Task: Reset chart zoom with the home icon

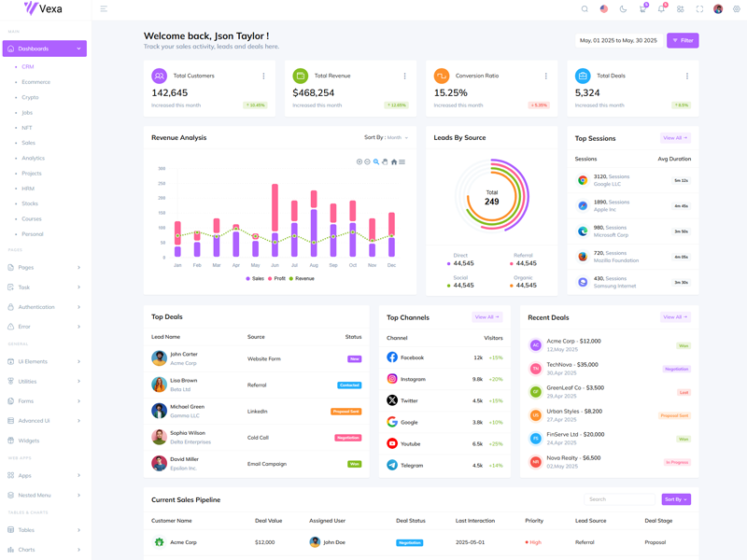Action: pyautogui.click(x=393, y=161)
